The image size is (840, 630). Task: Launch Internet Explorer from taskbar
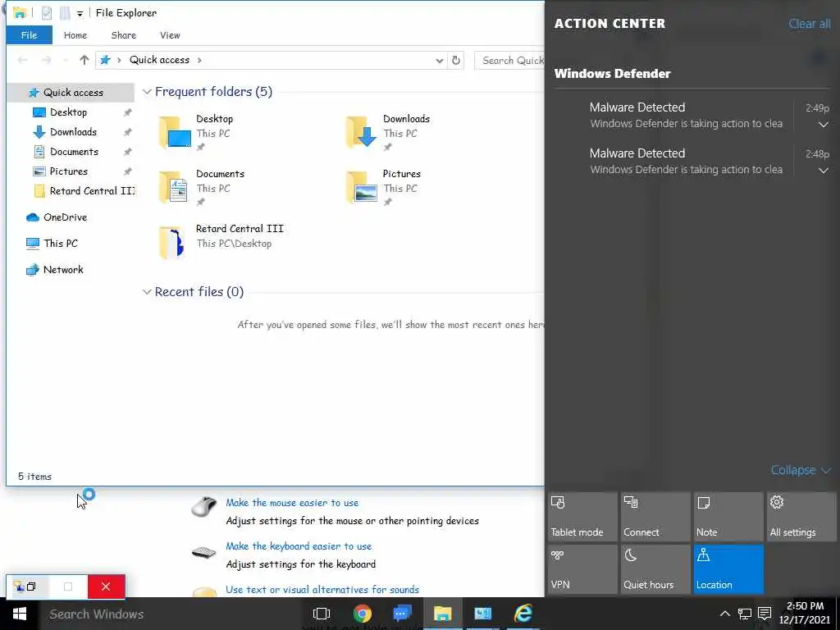tap(523, 614)
